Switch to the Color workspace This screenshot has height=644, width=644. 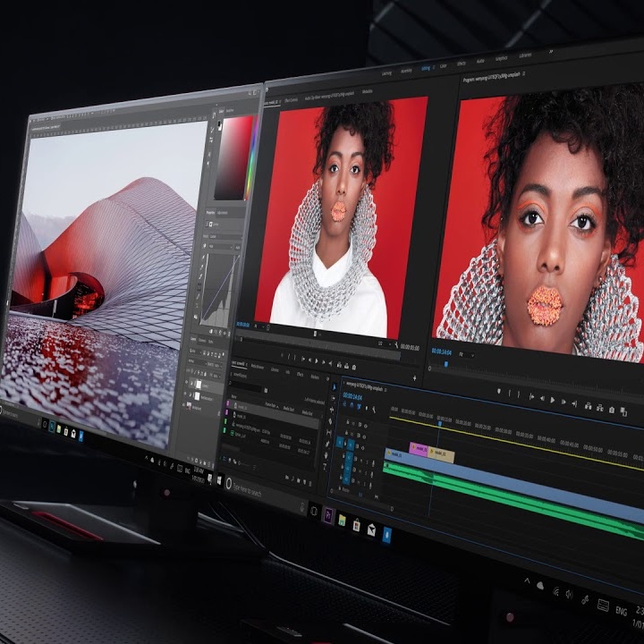tap(443, 65)
